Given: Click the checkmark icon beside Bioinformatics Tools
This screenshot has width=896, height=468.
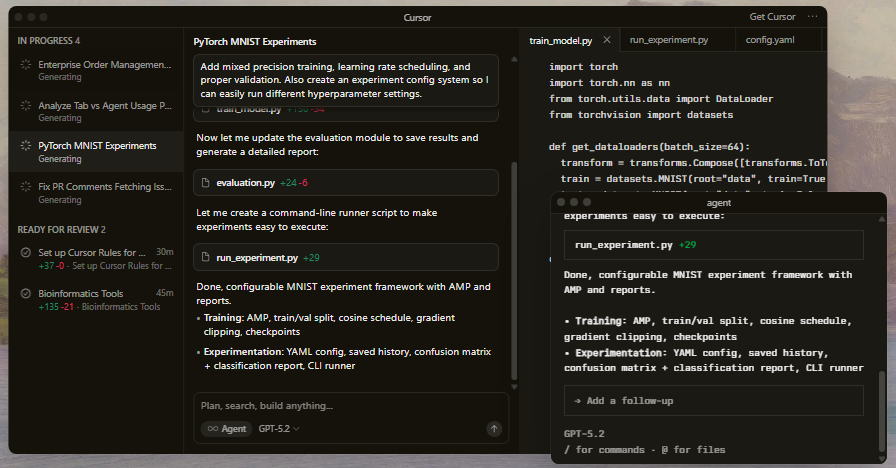Looking at the screenshot, I should point(26,294).
